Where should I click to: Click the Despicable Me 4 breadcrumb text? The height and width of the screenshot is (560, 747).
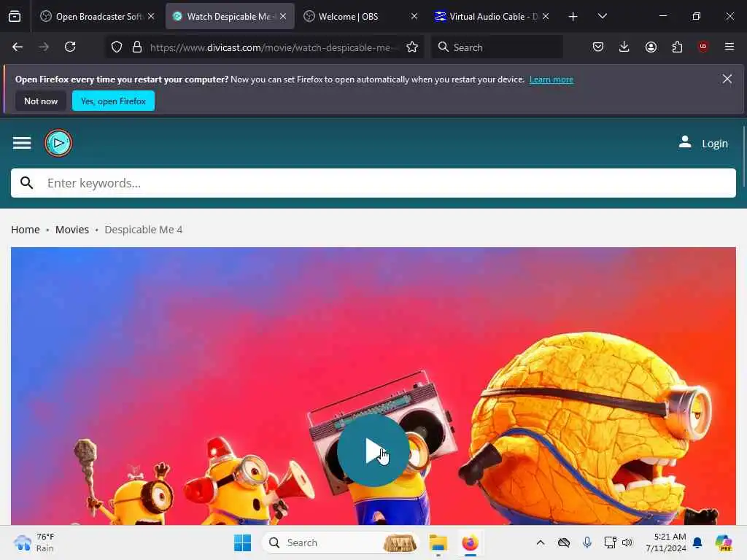pos(144,230)
